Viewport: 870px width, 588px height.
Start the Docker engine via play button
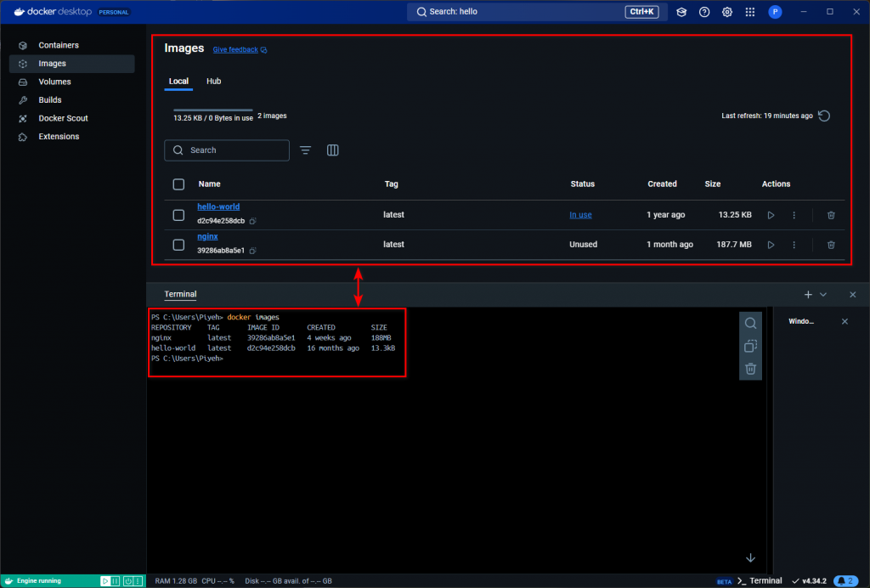[105, 581]
